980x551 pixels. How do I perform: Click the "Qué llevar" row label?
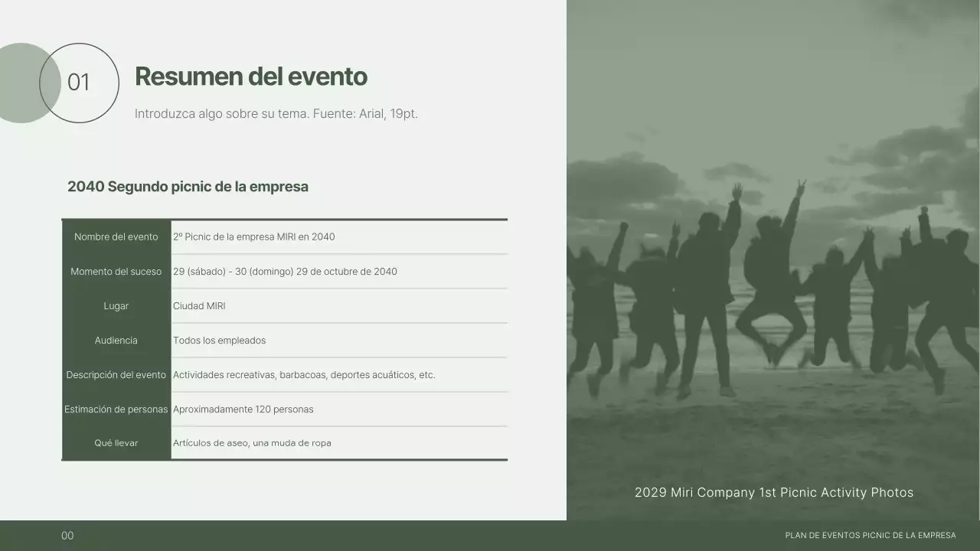coord(116,442)
